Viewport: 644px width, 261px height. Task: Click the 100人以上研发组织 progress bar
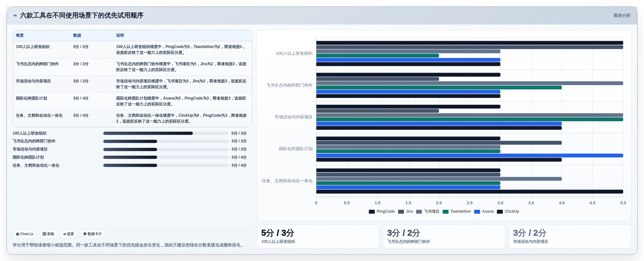pyautogui.click(x=166, y=133)
